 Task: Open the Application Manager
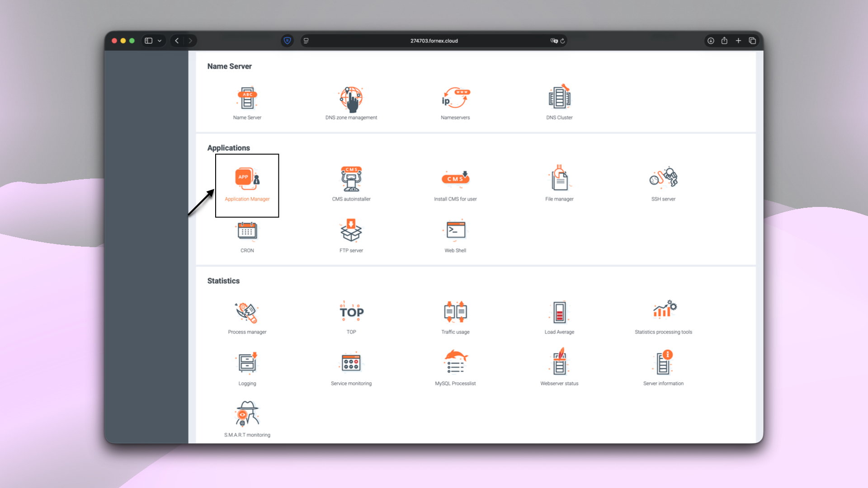[x=247, y=185]
